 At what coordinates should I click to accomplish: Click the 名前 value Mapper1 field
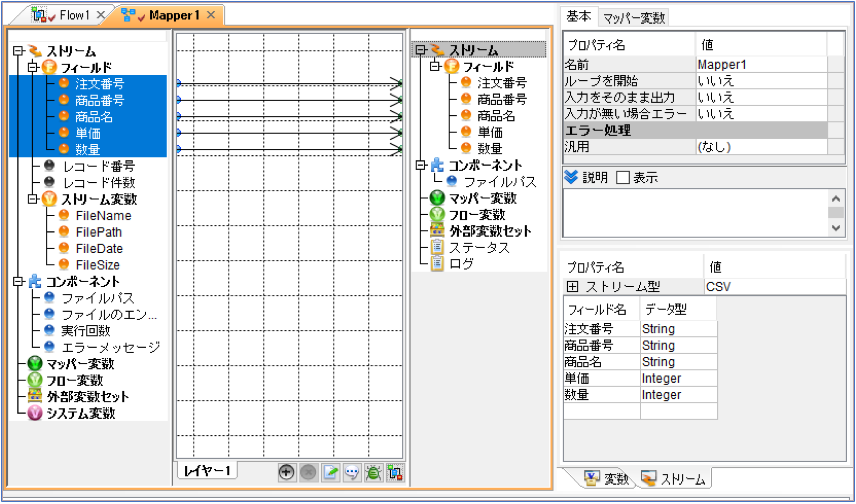[x=762, y=64]
